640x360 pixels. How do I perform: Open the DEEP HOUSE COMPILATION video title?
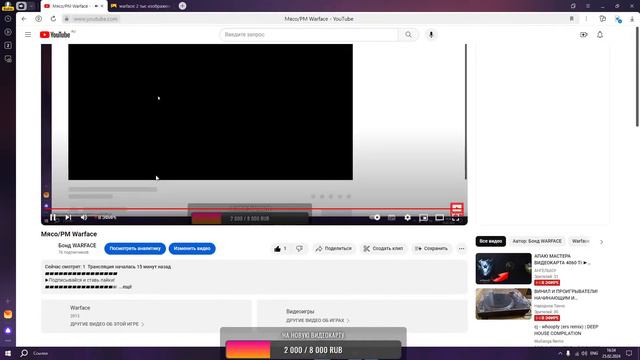click(566, 330)
